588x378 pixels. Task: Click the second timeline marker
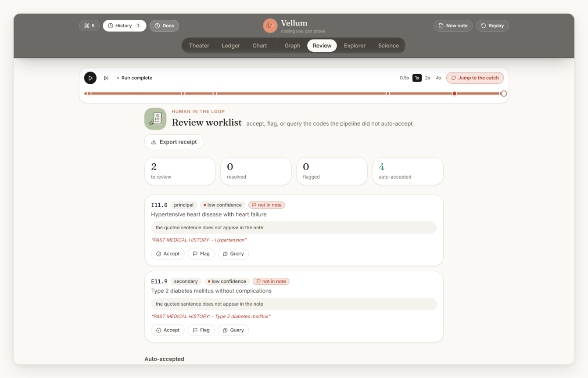pos(183,94)
